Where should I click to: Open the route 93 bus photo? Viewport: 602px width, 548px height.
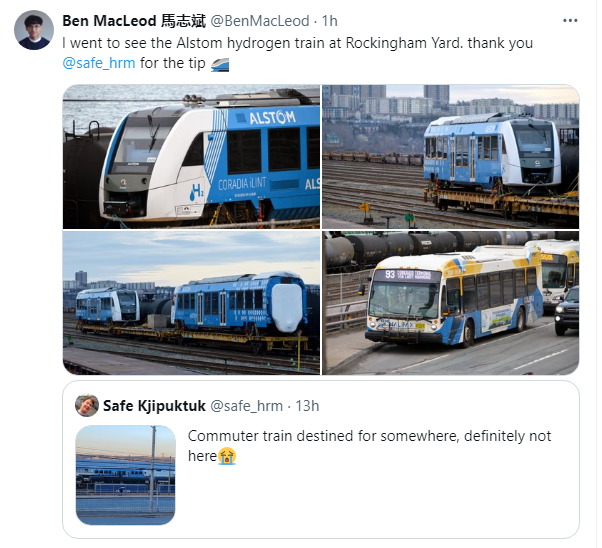pyautogui.click(x=450, y=303)
